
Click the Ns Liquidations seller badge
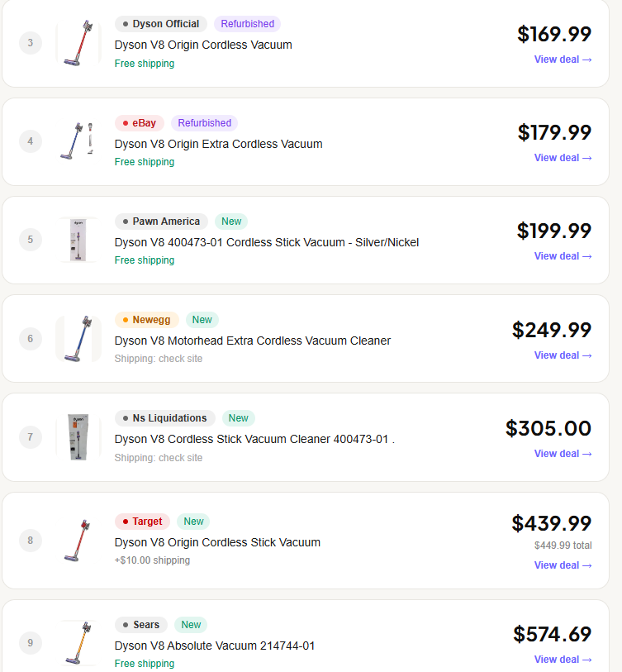click(x=164, y=417)
